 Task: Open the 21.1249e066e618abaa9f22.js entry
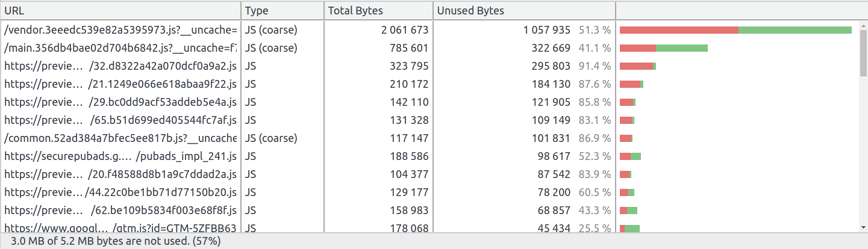tap(429, 84)
